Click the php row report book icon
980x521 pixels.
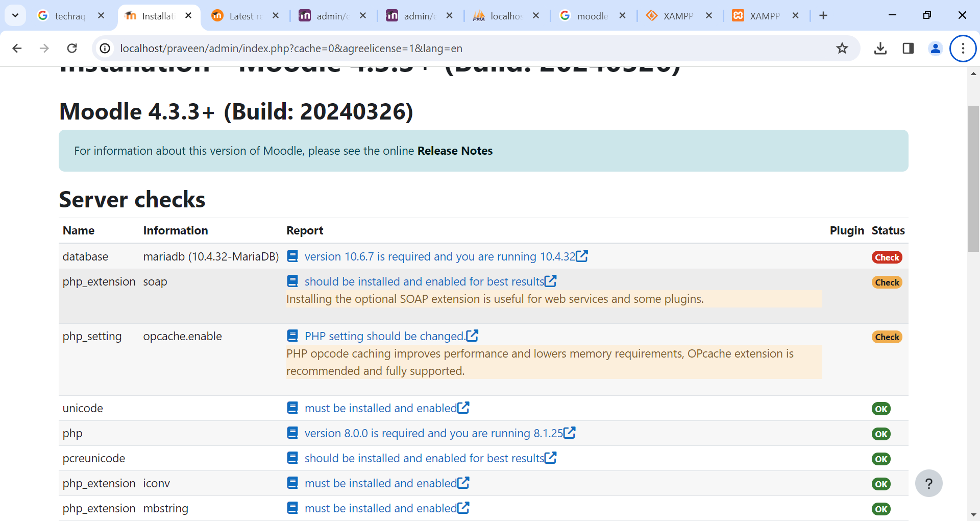[292, 433]
